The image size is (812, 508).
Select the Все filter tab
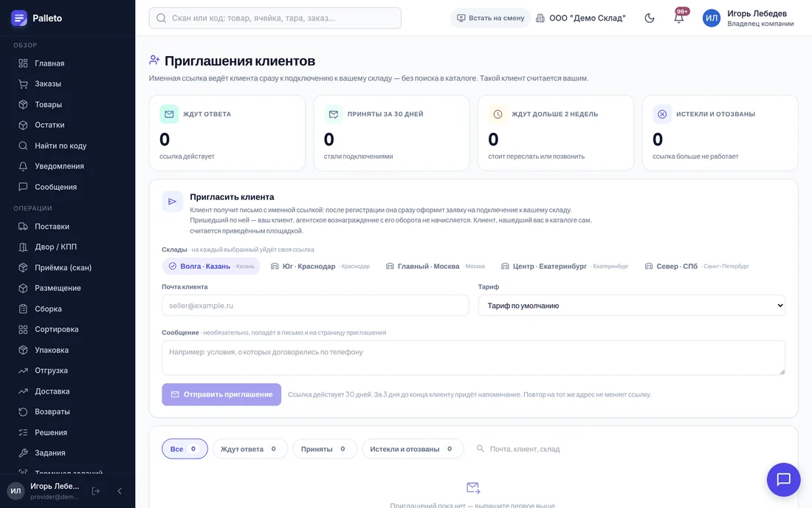pyautogui.click(x=185, y=449)
